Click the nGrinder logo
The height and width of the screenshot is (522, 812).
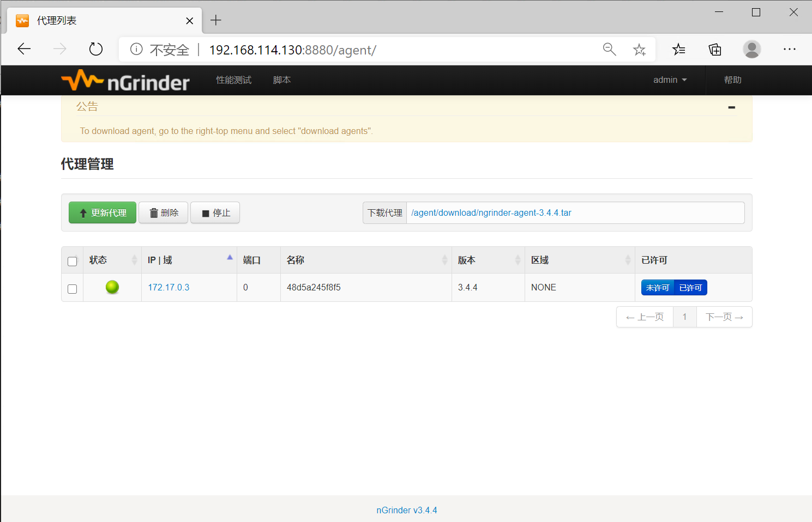point(125,81)
